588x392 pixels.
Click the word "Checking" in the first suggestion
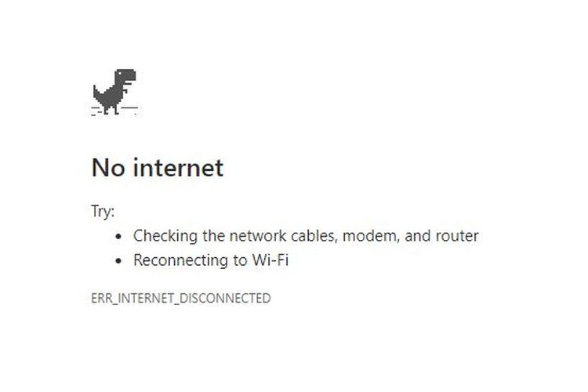(x=165, y=236)
